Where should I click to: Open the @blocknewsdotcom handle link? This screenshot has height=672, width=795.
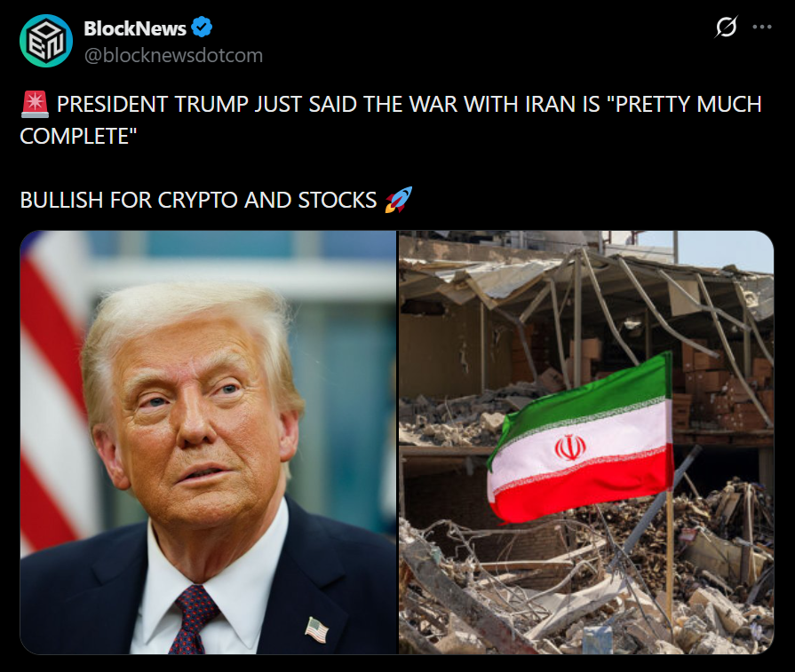(173, 55)
